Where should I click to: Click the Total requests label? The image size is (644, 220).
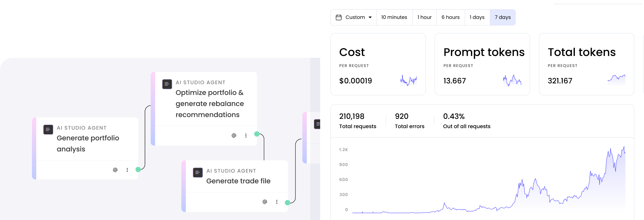tap(358, 126)
